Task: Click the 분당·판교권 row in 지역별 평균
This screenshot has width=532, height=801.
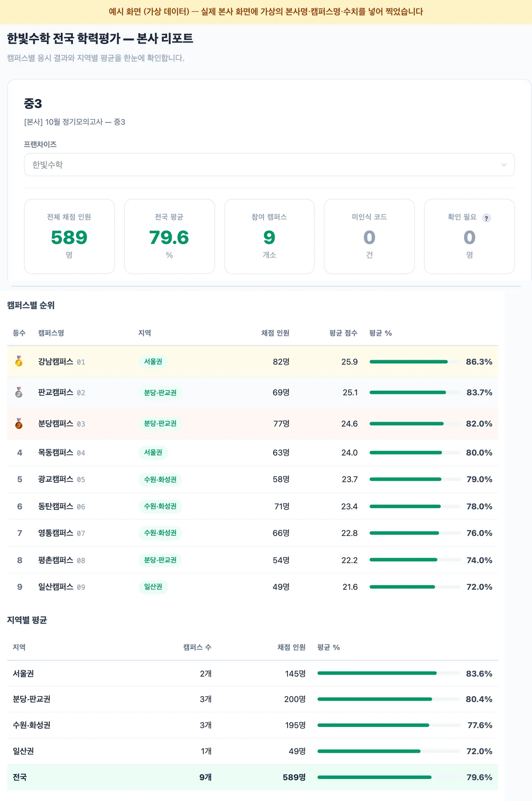Action: coord(252,699)
